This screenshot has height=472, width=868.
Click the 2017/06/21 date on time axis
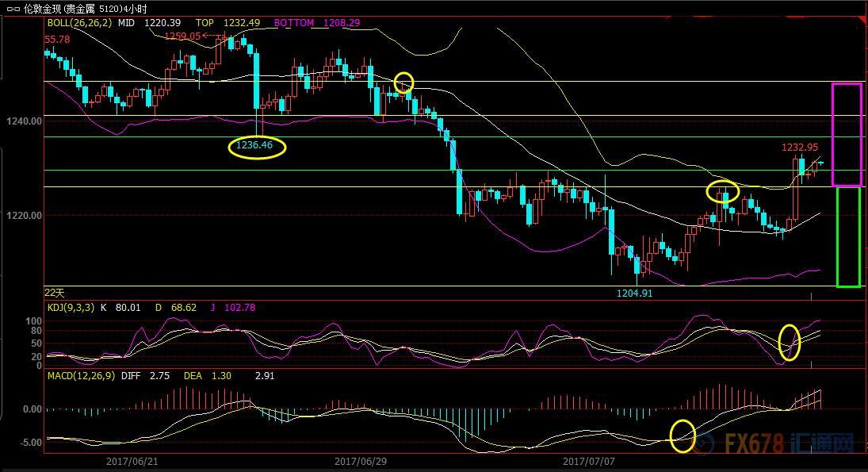(132, 461)
